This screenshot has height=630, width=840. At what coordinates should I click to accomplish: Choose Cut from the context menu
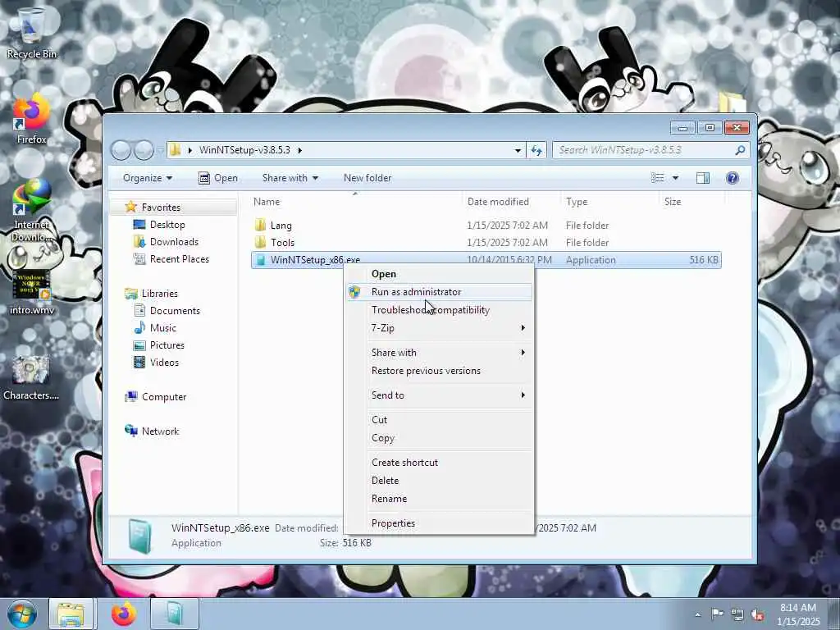pyautogui.click(x=439, y=420)
